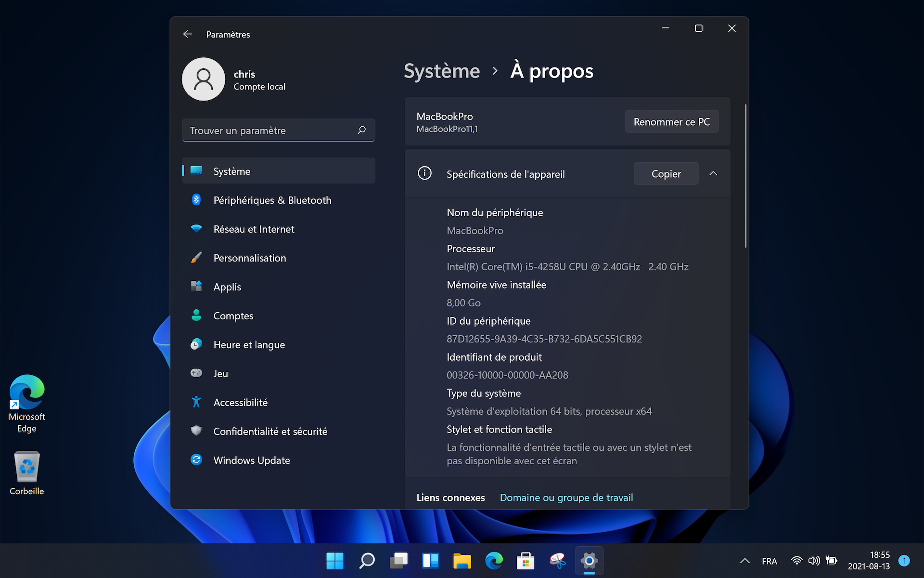The height and width of the screenshot is (578, 924).
Task: Click the 8,00 Go memory value
Action: click(x=463, y=303)
